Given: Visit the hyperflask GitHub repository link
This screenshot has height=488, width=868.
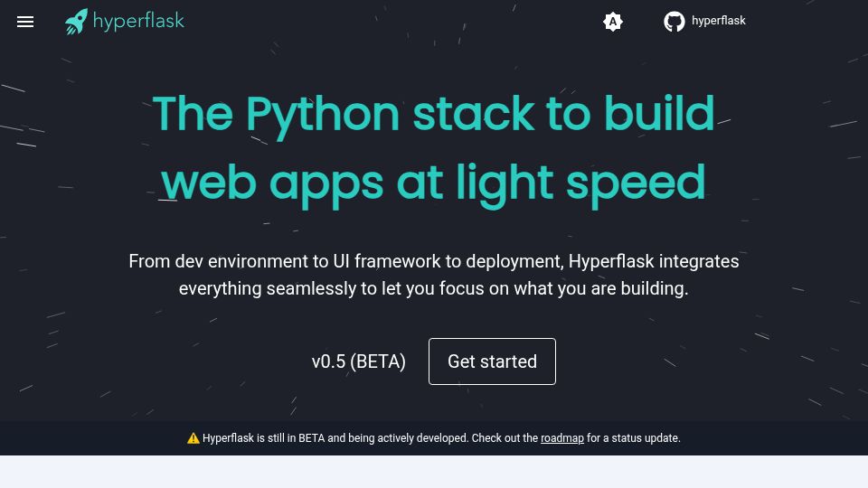Looking at the screenshot, I should [x=719, y=21].
